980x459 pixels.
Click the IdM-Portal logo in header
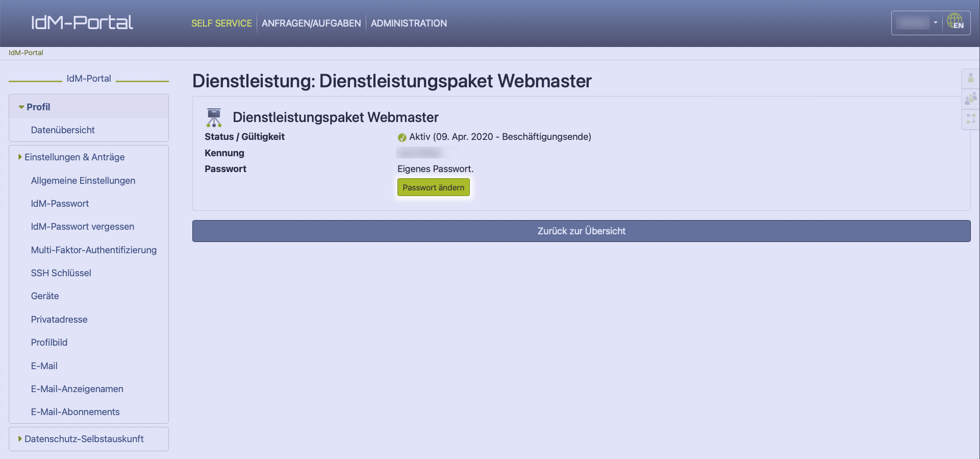(x=82, y=22)
